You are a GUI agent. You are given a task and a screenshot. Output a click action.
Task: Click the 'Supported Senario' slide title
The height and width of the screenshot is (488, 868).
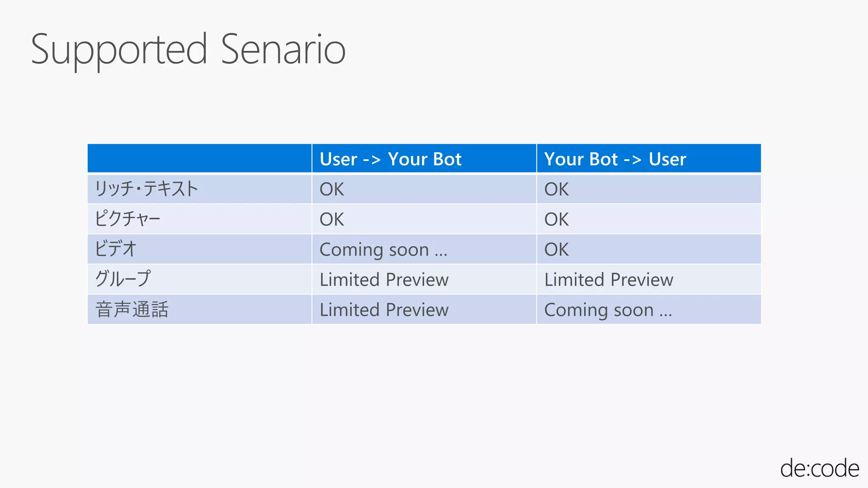pyautogui.click(x=189, y=51)
